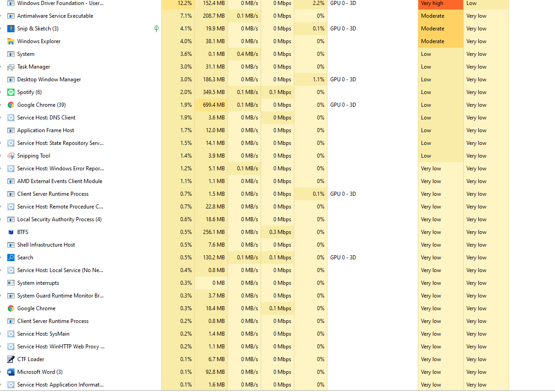Viewport: 555px width, 392px height.
Task: Click the System interrupts process name
Action: tap(38, 283)
